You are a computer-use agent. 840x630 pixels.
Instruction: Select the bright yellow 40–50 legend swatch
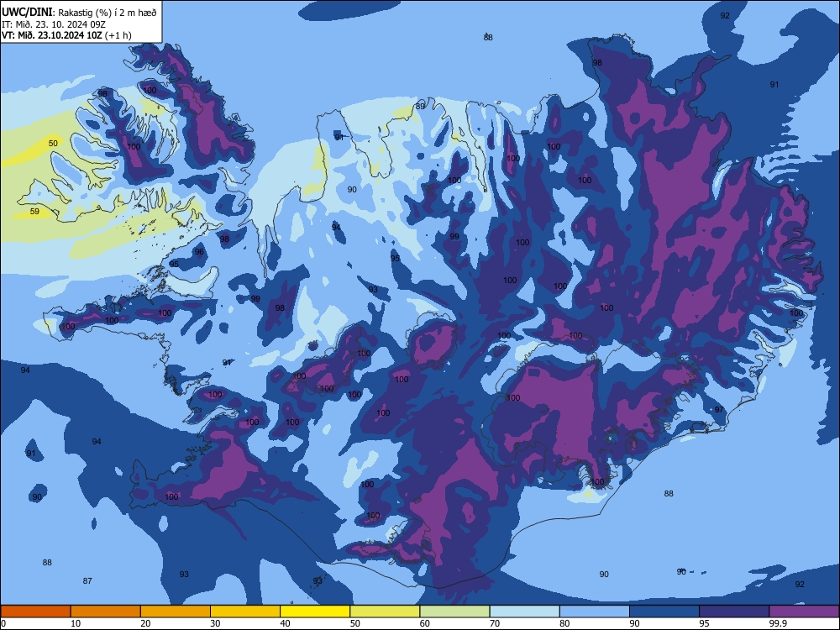point(315,612)
